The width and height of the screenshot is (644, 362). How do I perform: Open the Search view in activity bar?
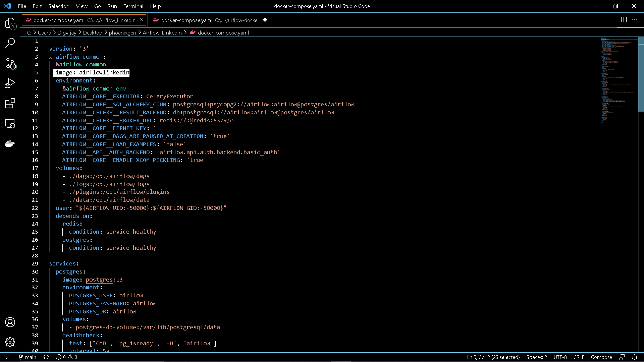(10, 43)
